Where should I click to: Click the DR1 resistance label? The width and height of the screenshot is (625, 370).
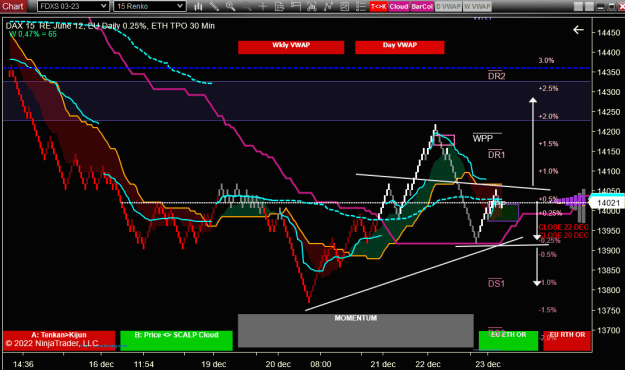[497, 155]
